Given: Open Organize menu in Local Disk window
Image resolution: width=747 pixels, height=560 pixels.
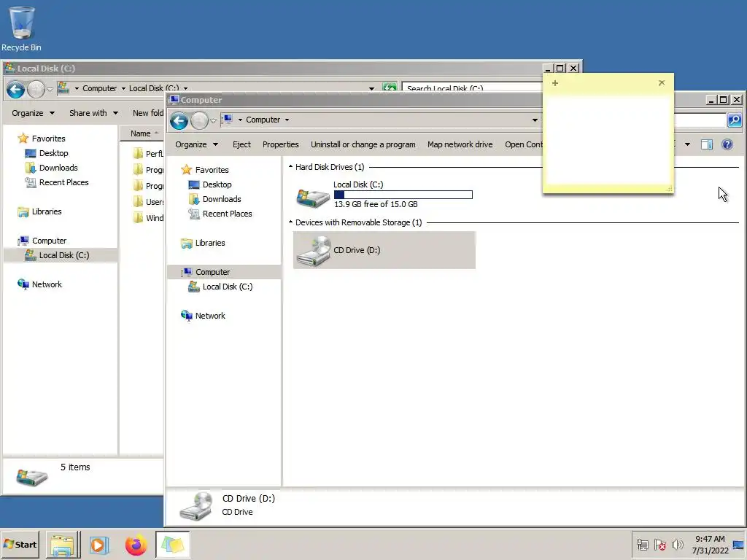Looking at the screenshot, I should tap(33, 113).
